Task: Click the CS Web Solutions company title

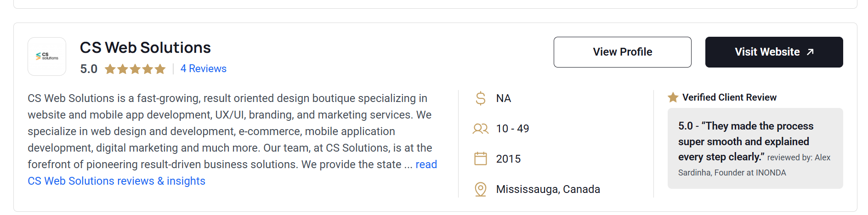Action: pyautogui.click(x=145, y=48)
